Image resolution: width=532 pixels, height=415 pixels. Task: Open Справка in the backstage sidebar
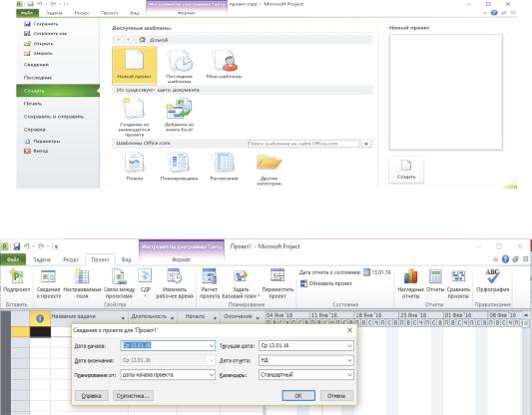[35, 129]
